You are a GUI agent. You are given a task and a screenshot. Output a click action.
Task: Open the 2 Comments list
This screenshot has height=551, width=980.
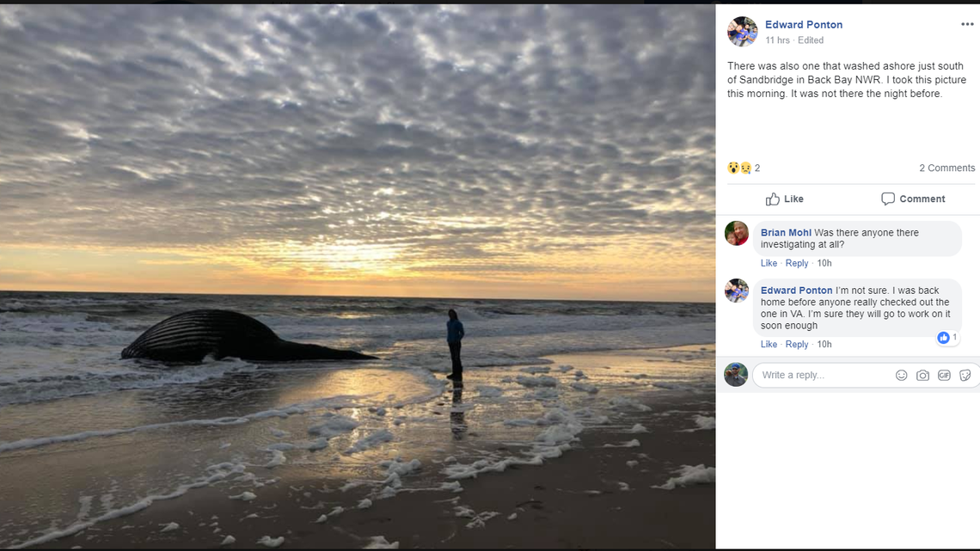click(x=946, y=168)
